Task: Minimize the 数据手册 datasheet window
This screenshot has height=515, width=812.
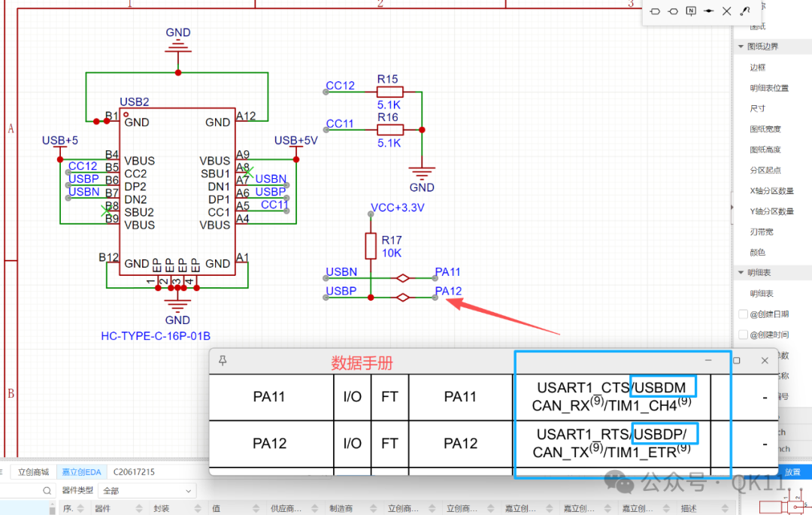Action: (x=708, y=360)
